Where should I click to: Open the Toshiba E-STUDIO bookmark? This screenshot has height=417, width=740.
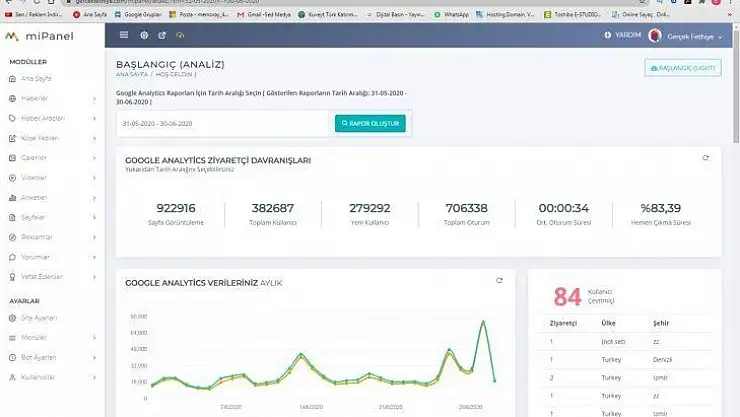[x=572, y=15]
